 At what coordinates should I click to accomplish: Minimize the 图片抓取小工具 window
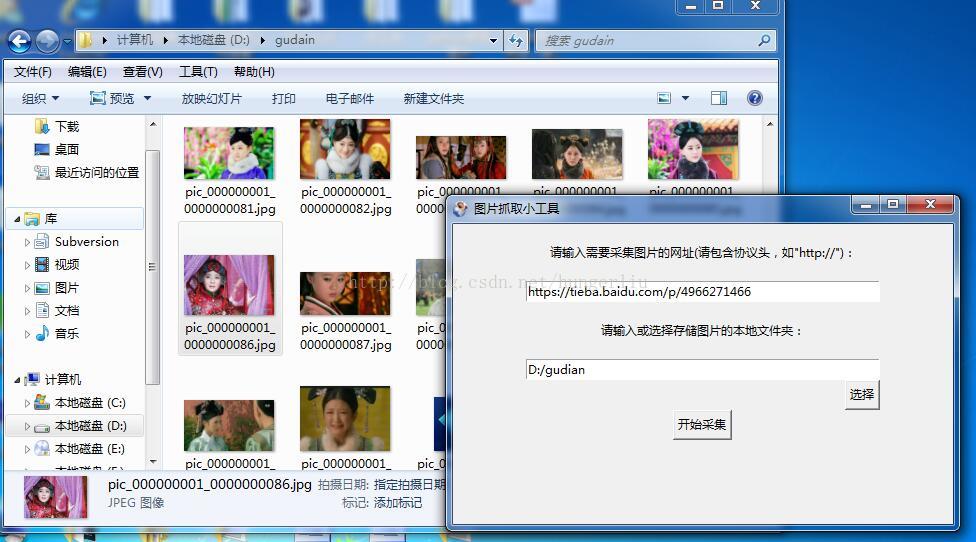pyautogui.click(x=865, y=205)
